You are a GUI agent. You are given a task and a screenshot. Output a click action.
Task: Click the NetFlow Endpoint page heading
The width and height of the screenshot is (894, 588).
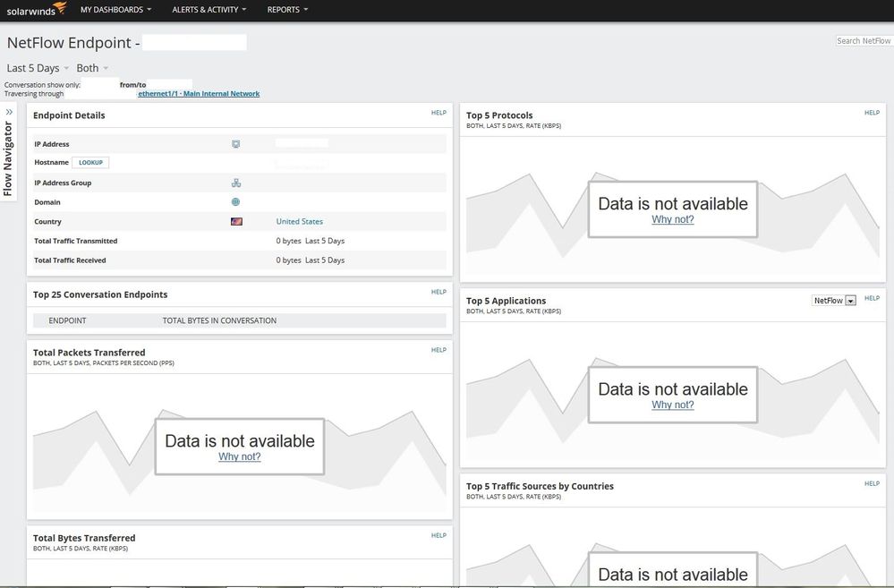73,43
